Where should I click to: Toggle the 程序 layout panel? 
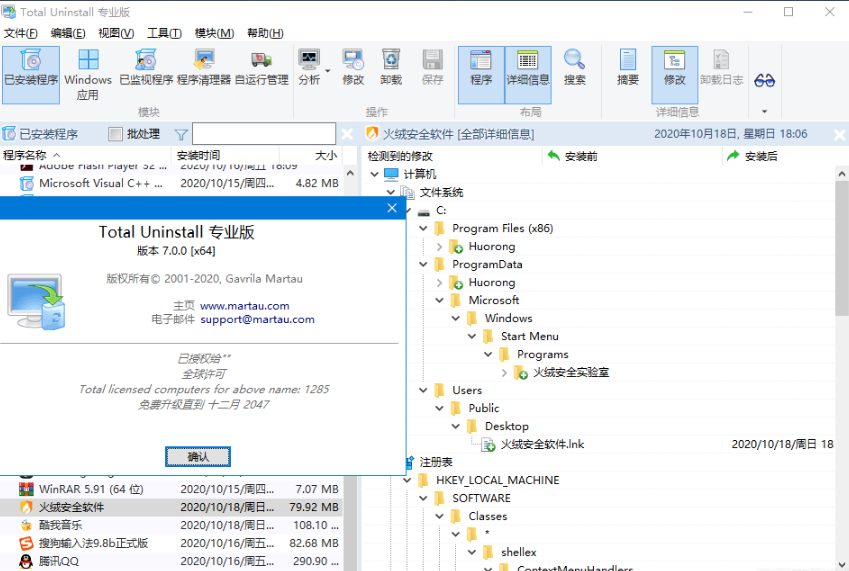tap(481, 74)
